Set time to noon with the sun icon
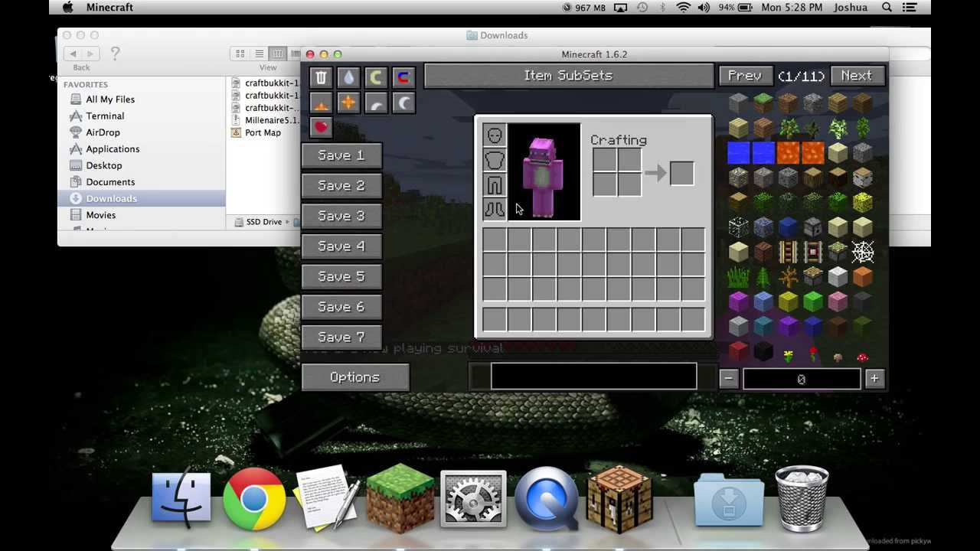980x551 pixels. (x=348, y=103)
